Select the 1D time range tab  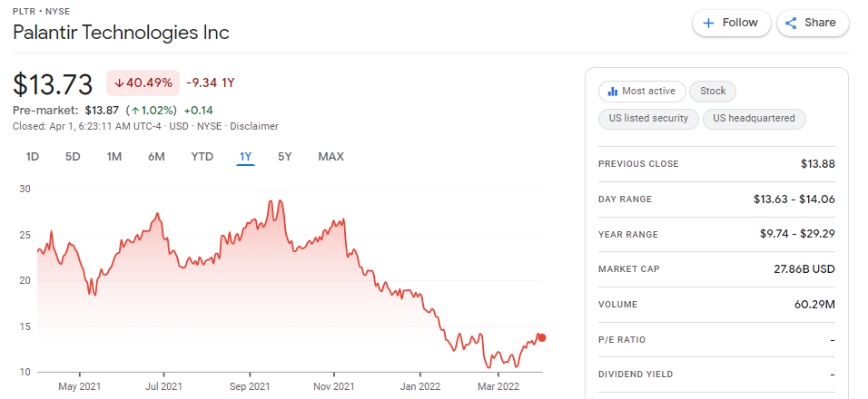click(32, 156)
